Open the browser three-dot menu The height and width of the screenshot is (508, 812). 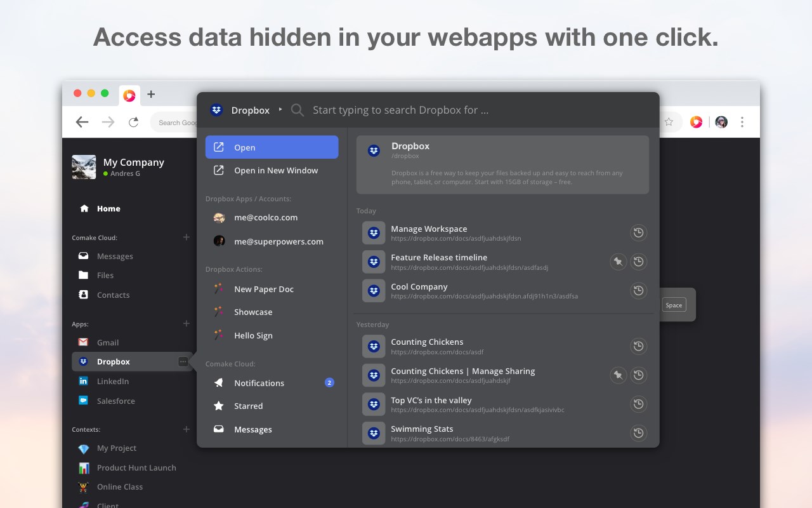742,122
